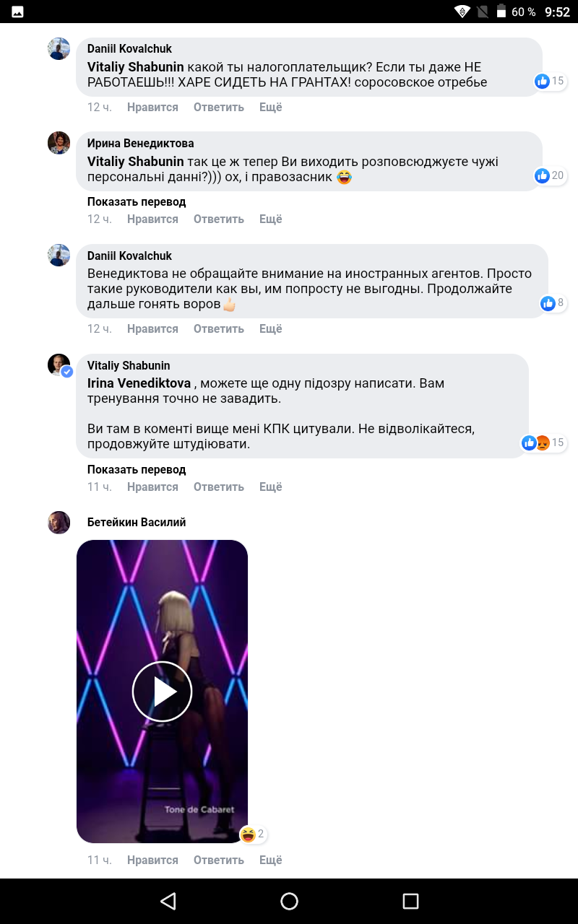578x924 pixels.
Task: Tap Android back navigation triangle
Action: point(168,901)
